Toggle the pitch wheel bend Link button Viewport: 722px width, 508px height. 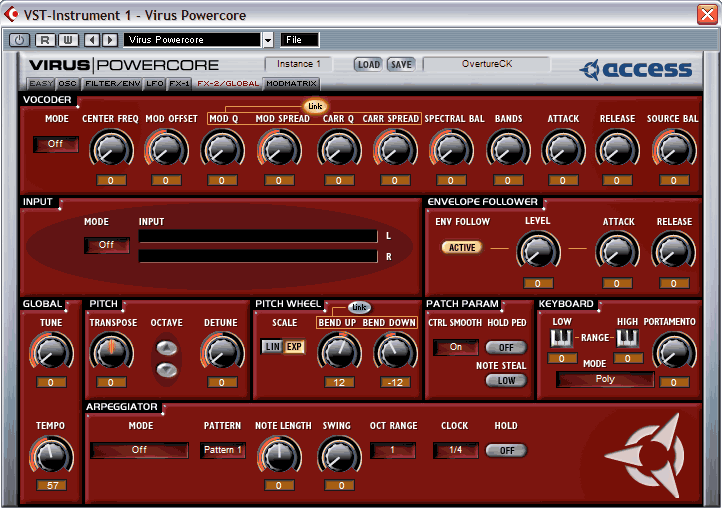point(359,307)
